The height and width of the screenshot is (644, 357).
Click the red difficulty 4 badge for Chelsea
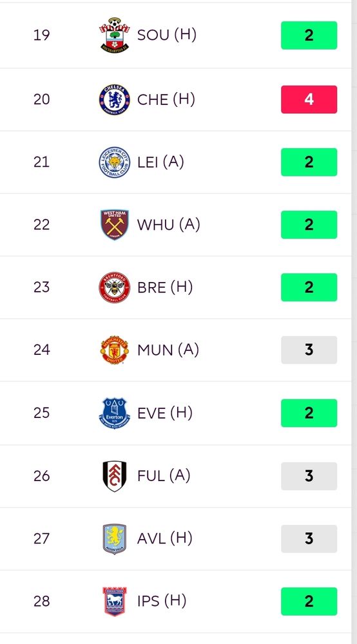click(x=309, y=99)
